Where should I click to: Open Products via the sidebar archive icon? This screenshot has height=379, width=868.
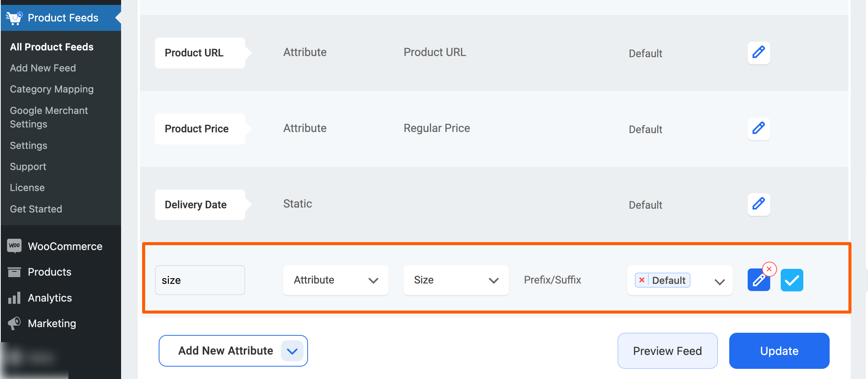pos(14,271)
